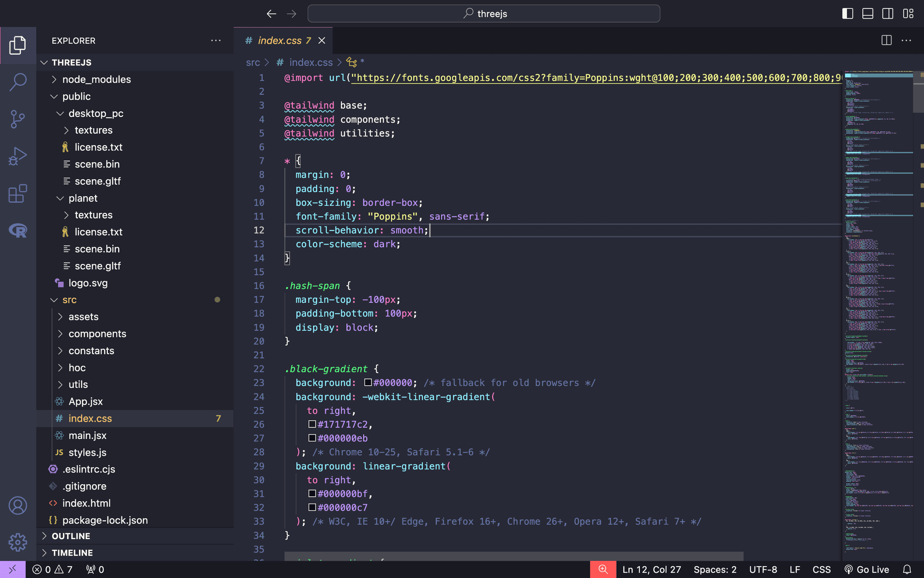The image size is (924, 578).
Task: Open the Manage gear menu
Action: [x=18, y=542]
